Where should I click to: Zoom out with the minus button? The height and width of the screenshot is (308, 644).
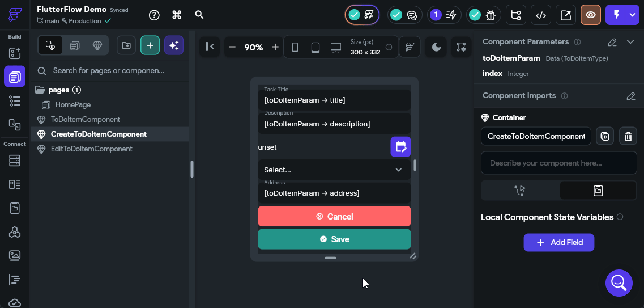[x=232, y=47]
